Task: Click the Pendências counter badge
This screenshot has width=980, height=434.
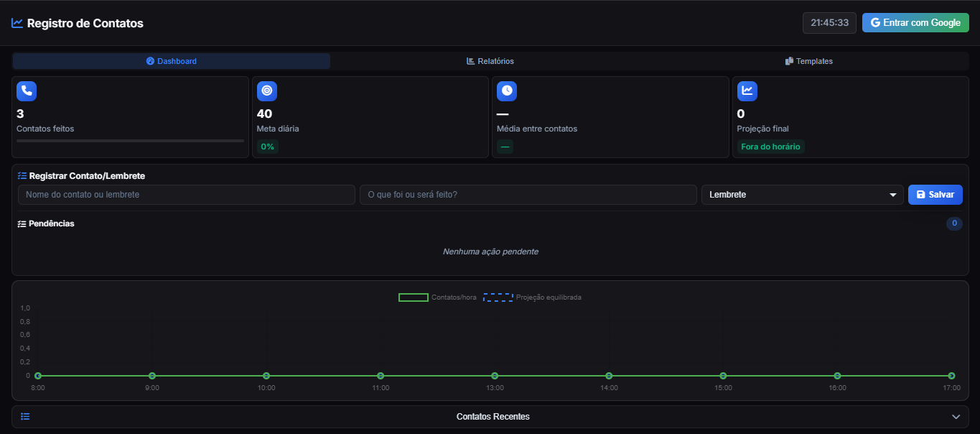Action: coord(954,223)
